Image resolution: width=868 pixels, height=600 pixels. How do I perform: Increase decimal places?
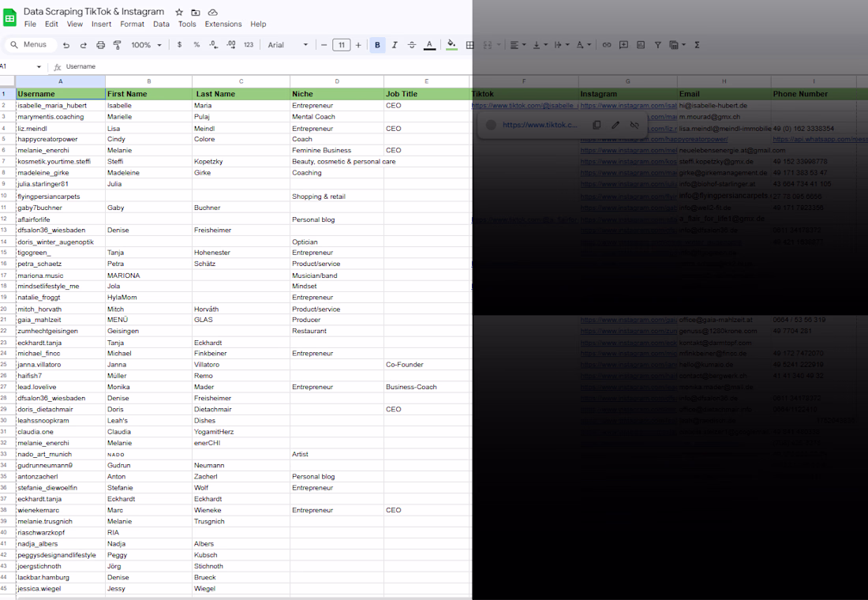(x=231, y=45)
